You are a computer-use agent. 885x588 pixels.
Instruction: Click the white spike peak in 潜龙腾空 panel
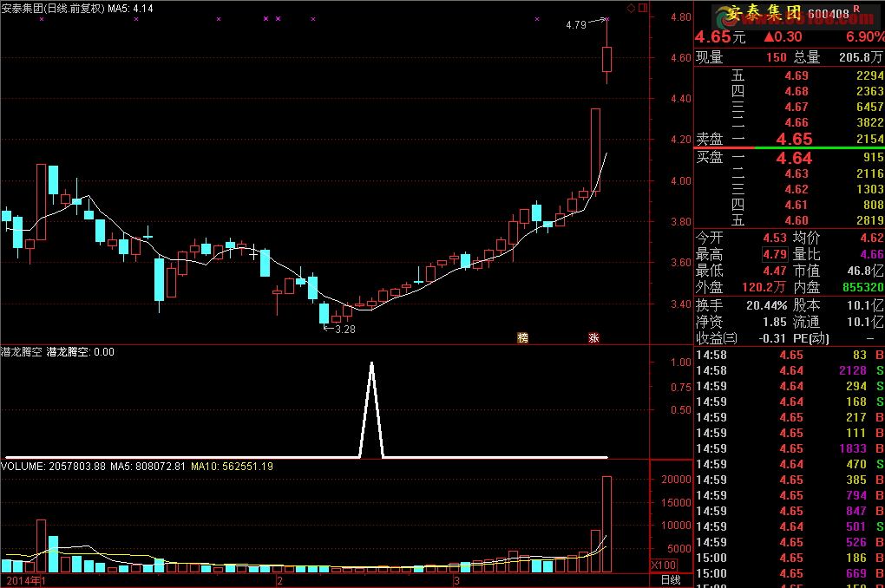(x=371, y=364)
